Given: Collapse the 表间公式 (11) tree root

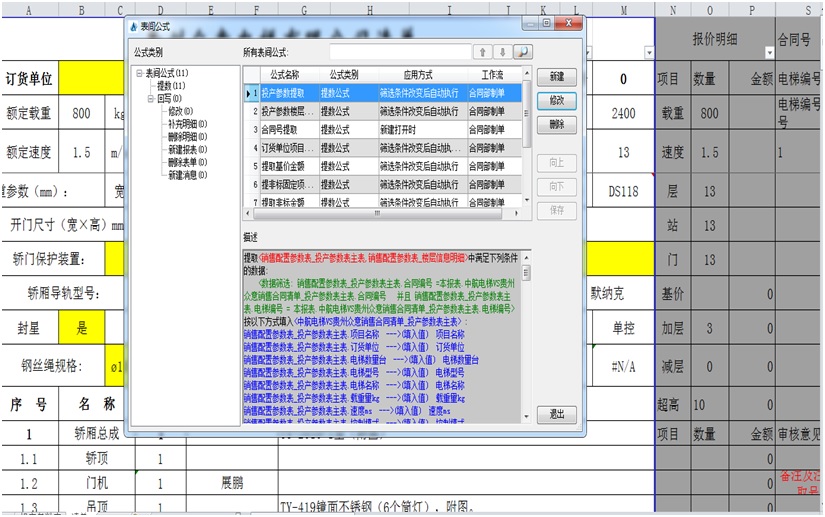Looking at the screenshot, I should point(138,74).
